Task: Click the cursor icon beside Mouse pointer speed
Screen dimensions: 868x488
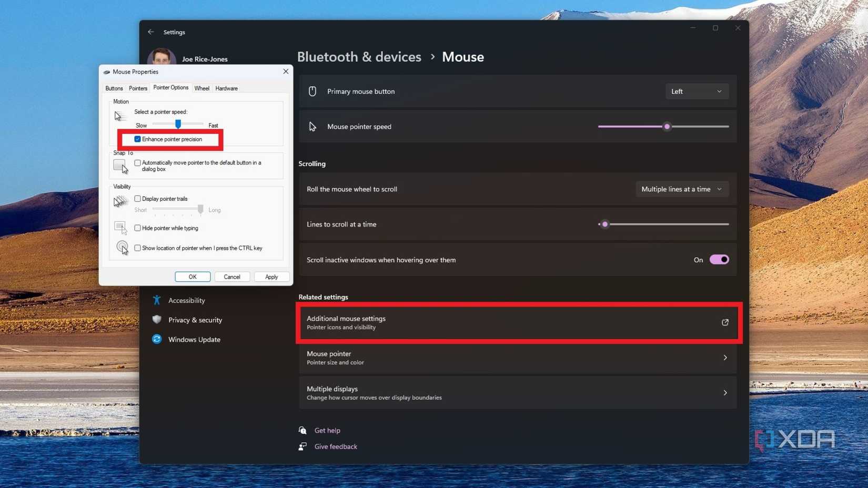Action: click(x=312, y=127)
